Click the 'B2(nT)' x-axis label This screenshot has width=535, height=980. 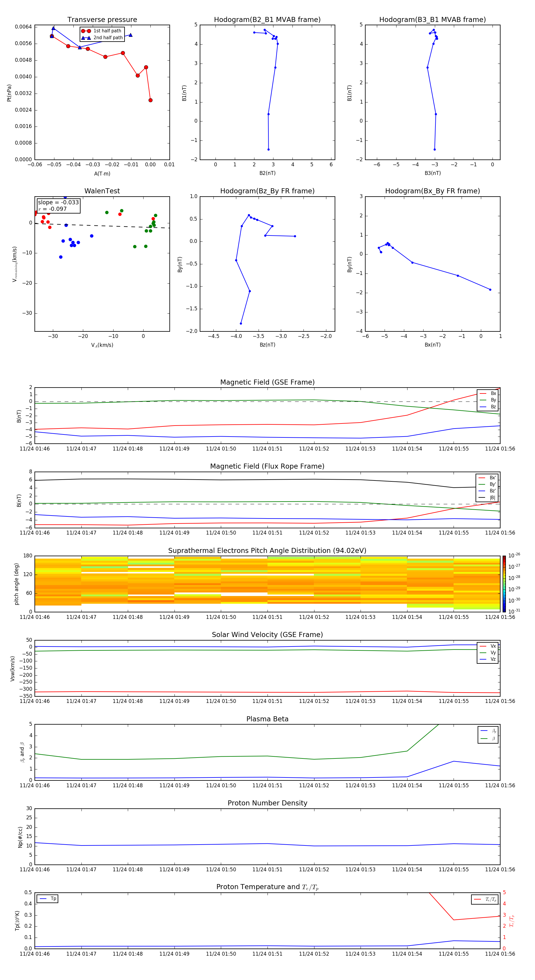(267, 173)
